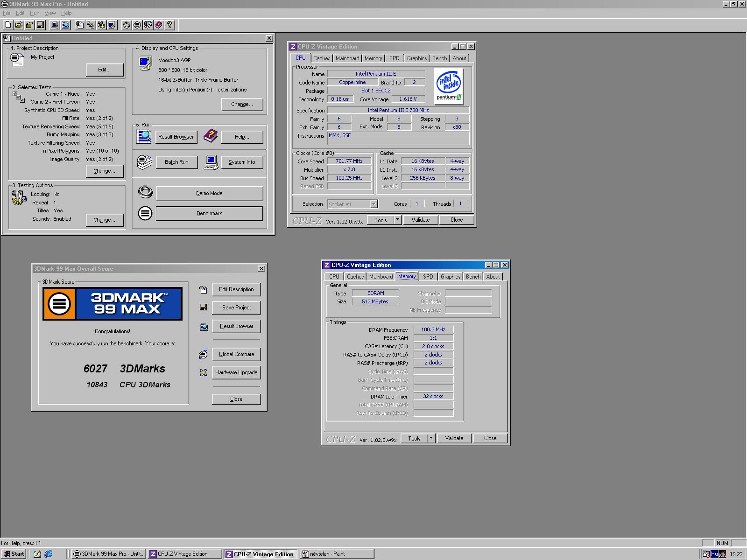Click the DRAM Frequency 100.3 MHz field
The width and height of the screenshot is (747, 560).
433,329
